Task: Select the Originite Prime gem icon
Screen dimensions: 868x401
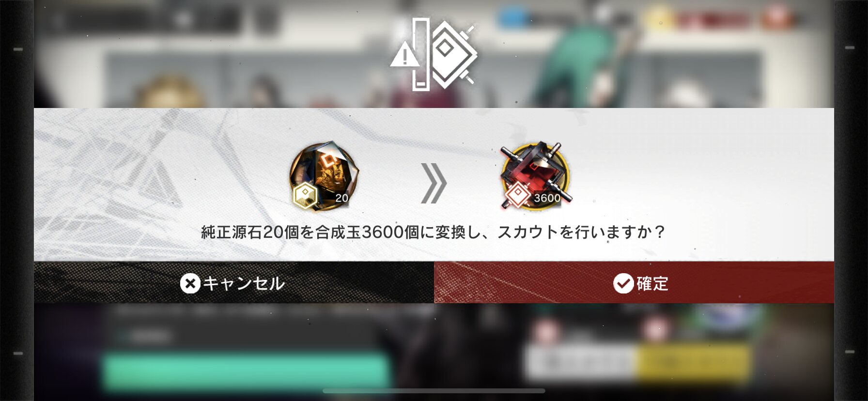Action: point(324,176)
